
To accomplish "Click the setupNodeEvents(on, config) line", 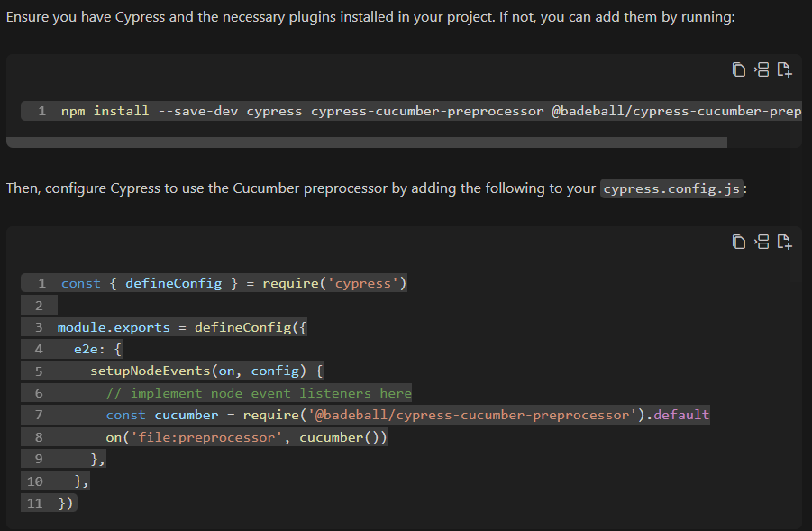I will click(206, 371).
